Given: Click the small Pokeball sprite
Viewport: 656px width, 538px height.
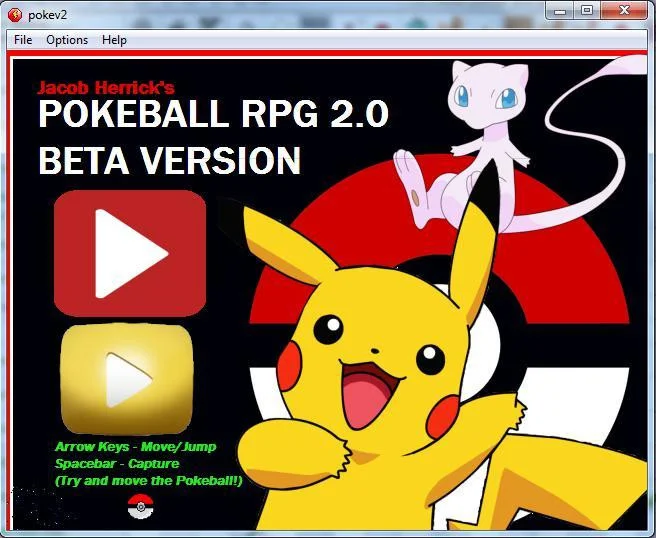Looking at the screenshot, I should 141,506.
